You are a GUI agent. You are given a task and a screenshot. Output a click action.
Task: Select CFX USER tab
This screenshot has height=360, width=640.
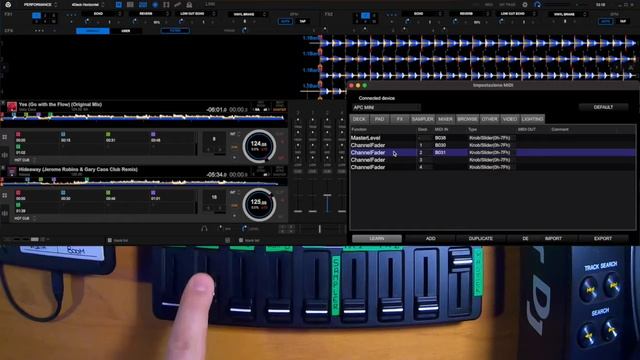(126, 31)
